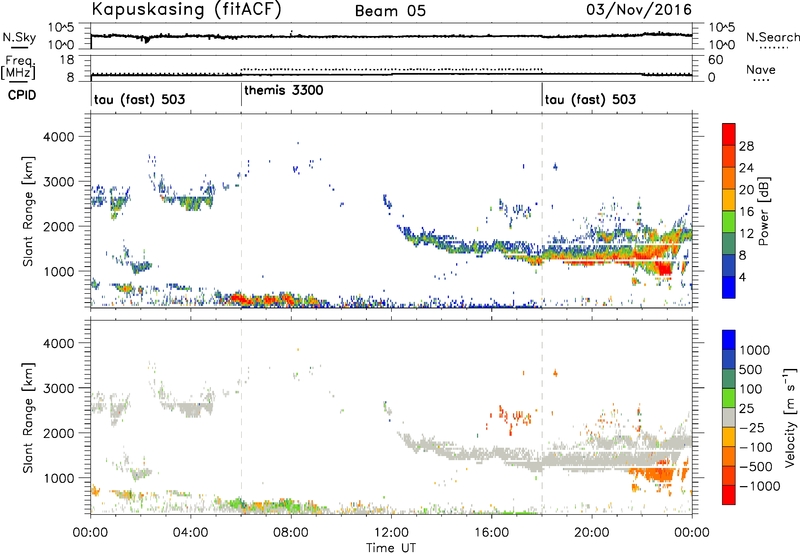
Task: Click the 2000 tick on the velocity panel
Action: click(61, 433)
